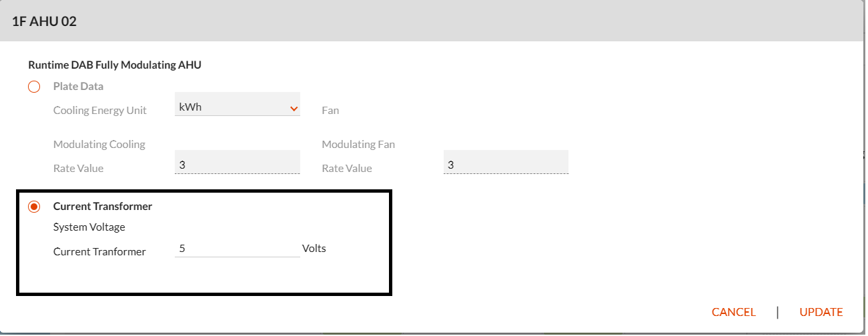The width and height of the screenshot is (868, 336).
Task: Select the Plate Data radio button
Action: 34,87
